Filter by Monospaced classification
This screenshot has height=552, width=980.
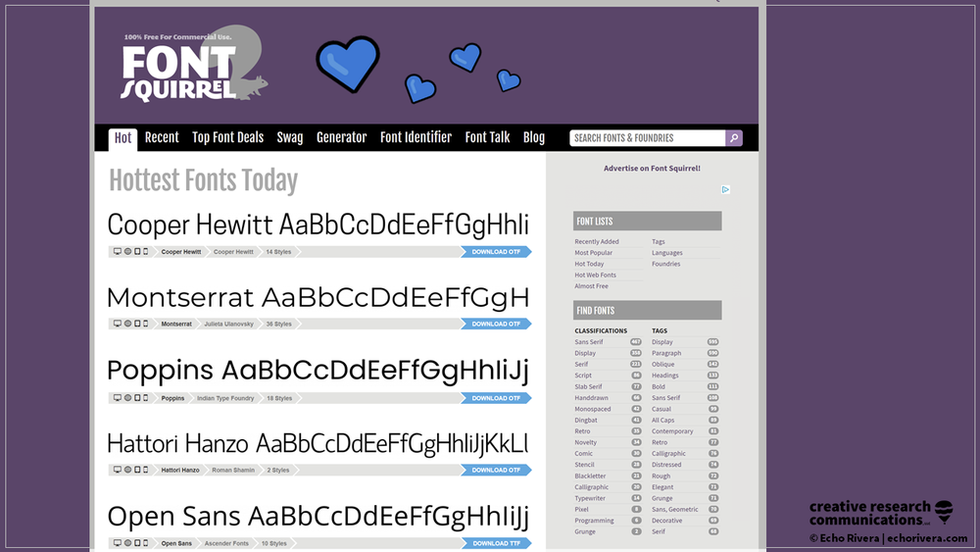pyautogui.click(x=593, y=409)
